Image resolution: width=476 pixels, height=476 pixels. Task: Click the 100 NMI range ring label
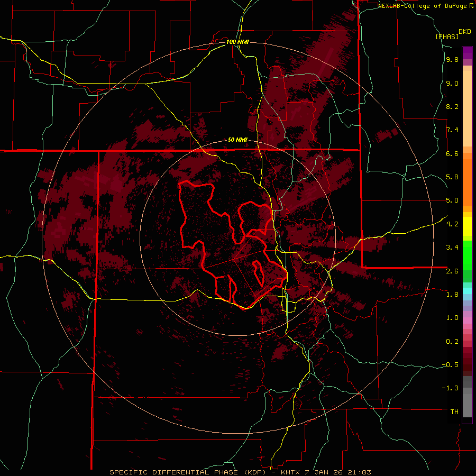click(237, 42)
